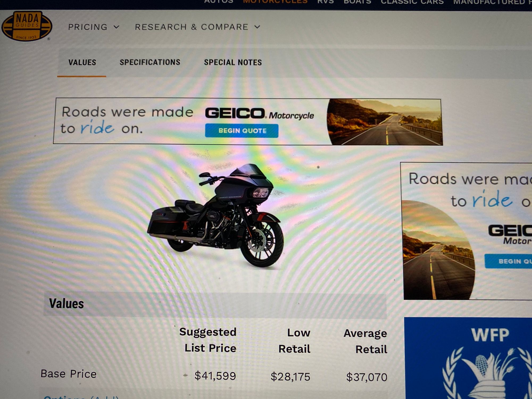The image size is (532, 399).
Task: Expand the Research & Compare menu
Action: click(x=198, y=27)
